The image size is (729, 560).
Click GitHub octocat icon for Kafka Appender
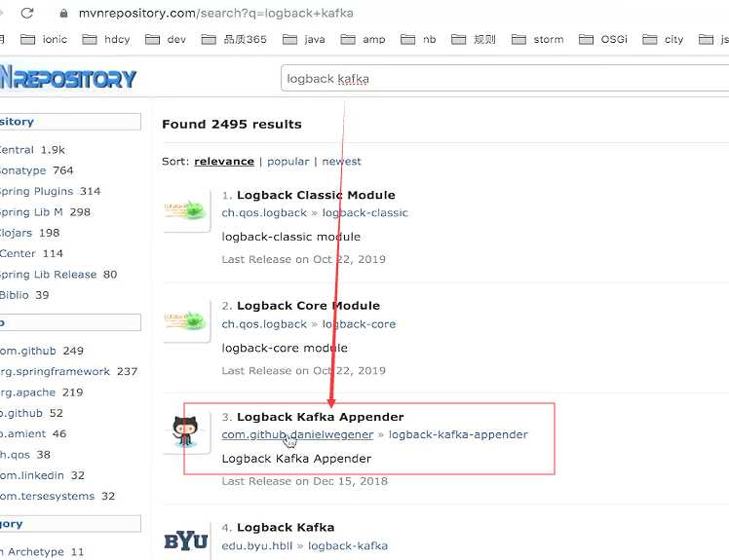pyautogui.click(x=185, y=431)
